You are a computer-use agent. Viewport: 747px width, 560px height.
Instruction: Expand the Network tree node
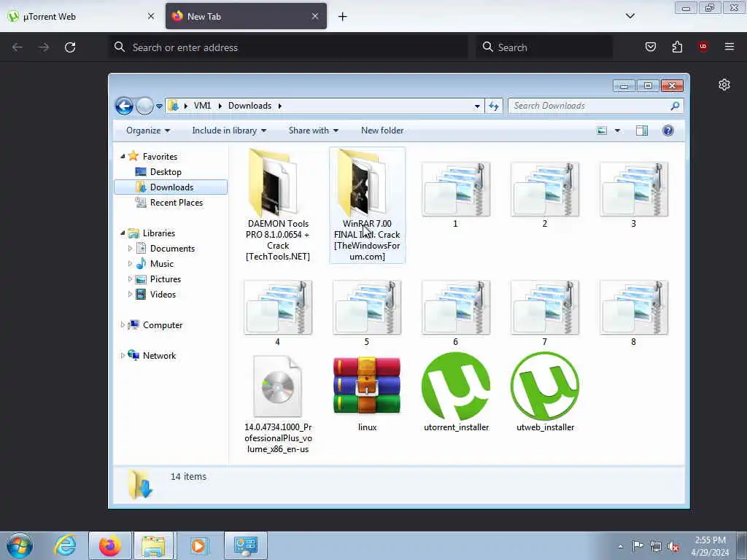click(x=123, y=355)
